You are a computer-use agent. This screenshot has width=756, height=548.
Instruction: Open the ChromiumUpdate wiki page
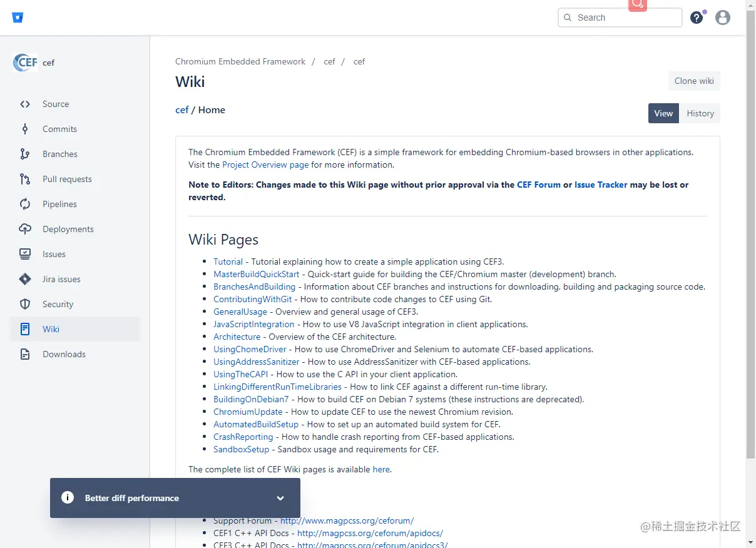click(x=248, y=412)
